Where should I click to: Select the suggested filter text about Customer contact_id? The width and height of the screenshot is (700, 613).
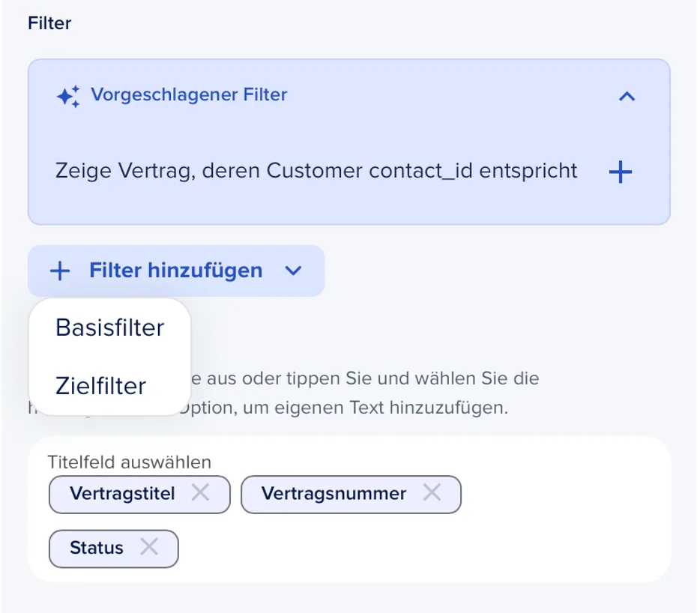tap(316, 171)
